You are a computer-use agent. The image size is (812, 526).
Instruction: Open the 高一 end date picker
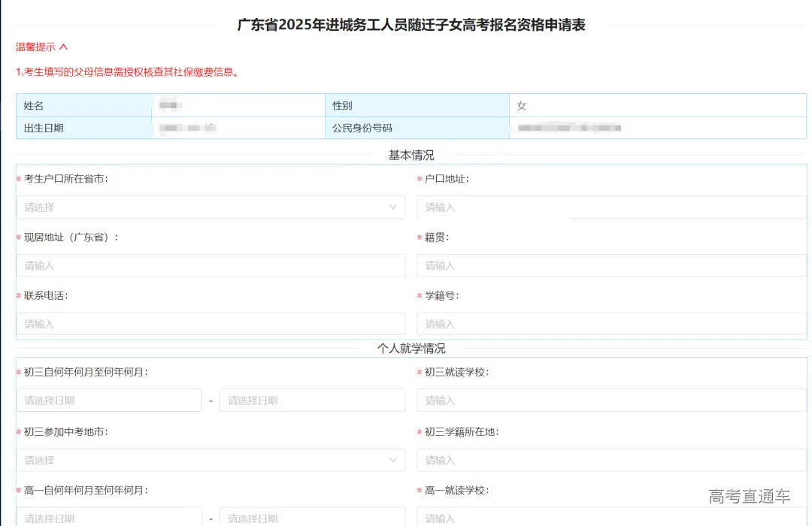click(x=312, y=517)
